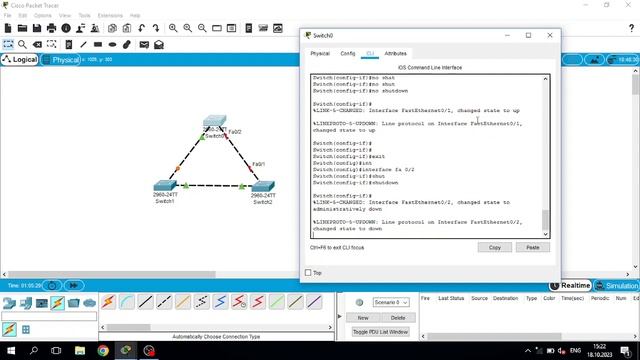
Task: Select Serial DCE cable with clock
Action: click(x=239, y=302)
